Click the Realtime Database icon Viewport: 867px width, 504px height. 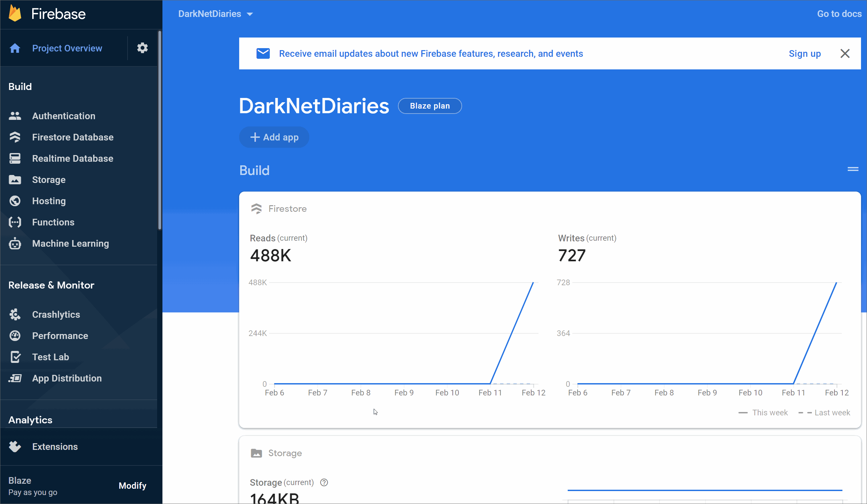15,158
